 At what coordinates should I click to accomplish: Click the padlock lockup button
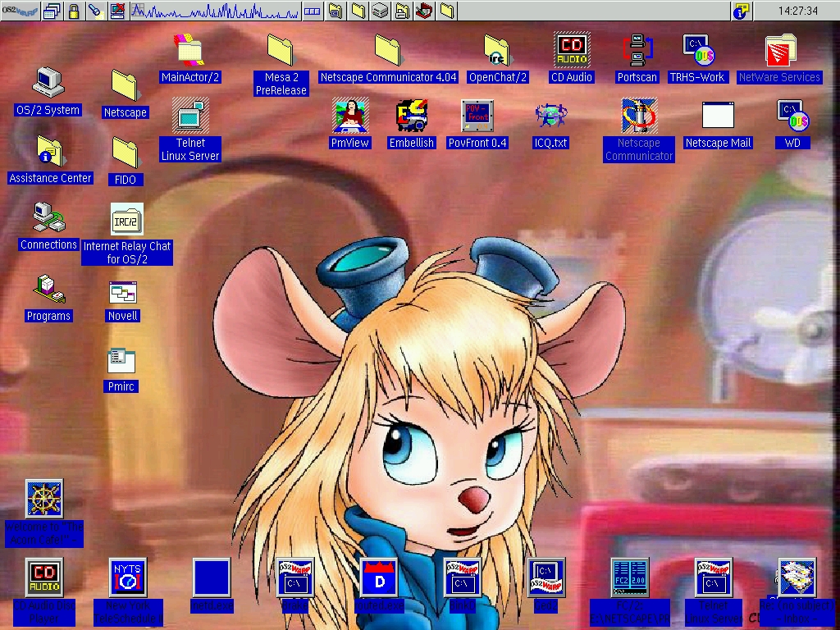pos(74,11)
